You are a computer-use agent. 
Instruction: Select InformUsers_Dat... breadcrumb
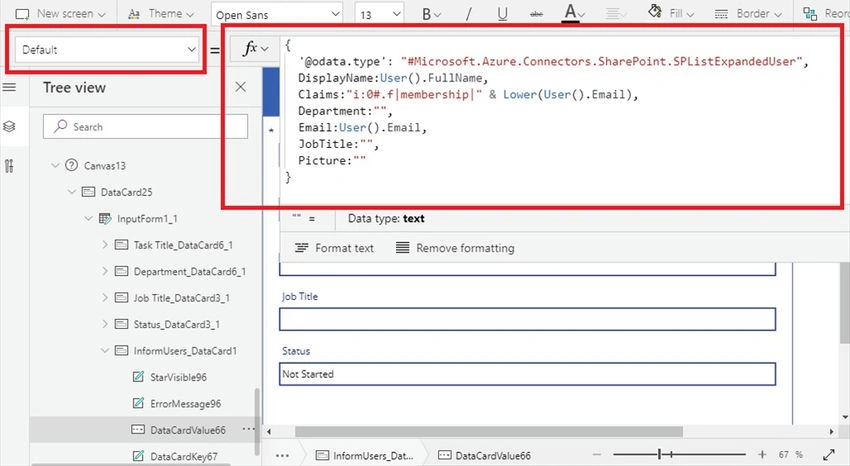point(365,456)
